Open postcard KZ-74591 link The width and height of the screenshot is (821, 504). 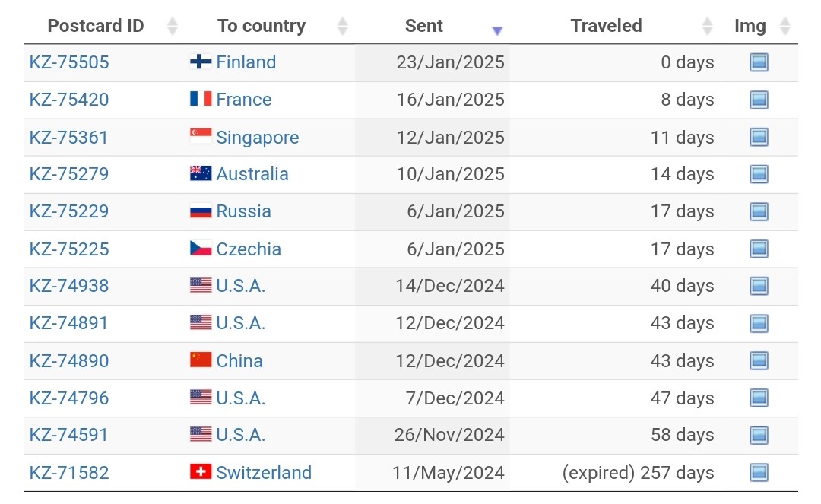click(x=68, y=435)
